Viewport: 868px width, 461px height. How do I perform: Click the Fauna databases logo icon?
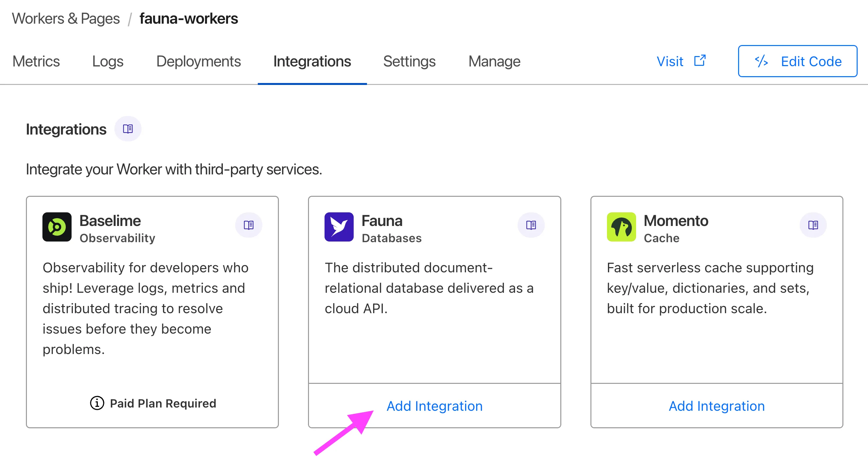pyautogui.click(x=339, y=227)
